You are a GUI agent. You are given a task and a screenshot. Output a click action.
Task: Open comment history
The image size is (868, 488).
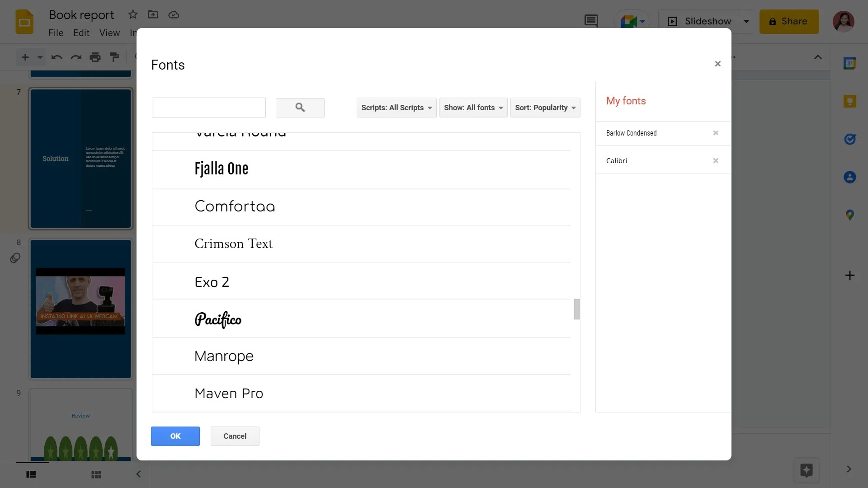tap(591, 21)
